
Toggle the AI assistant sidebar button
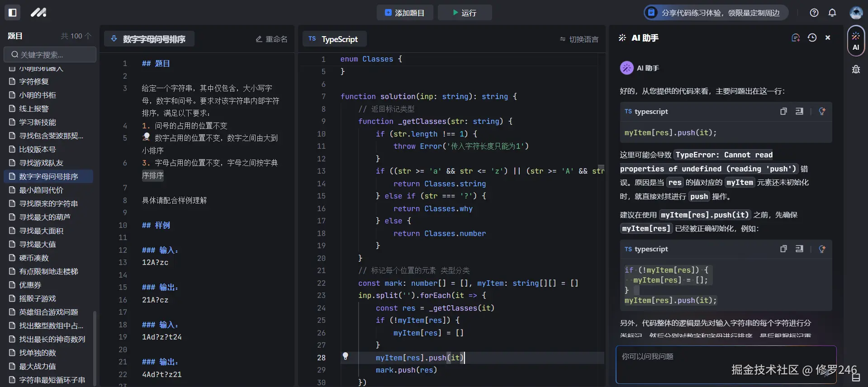pyautogui.click(x=856, y=41)
